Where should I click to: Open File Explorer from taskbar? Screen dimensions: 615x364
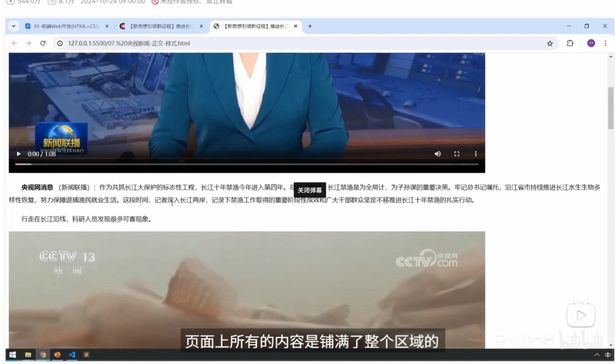(x=28, y=355)
